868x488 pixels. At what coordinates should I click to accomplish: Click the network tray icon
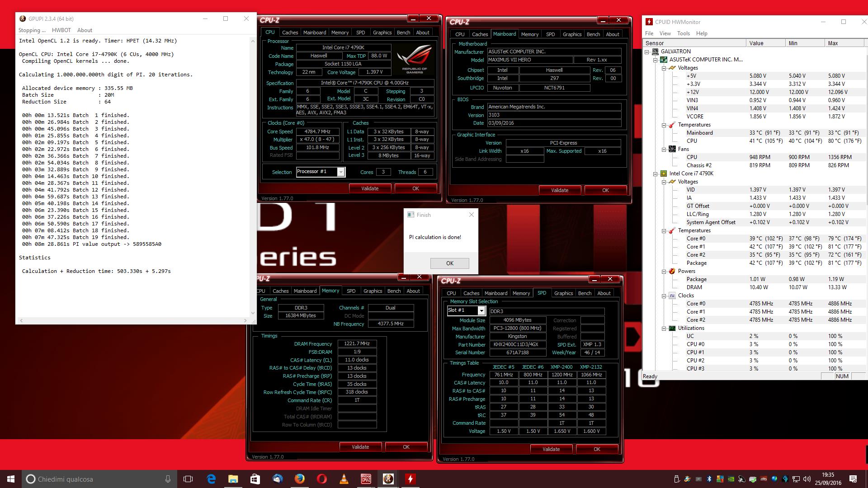point(796,479)
